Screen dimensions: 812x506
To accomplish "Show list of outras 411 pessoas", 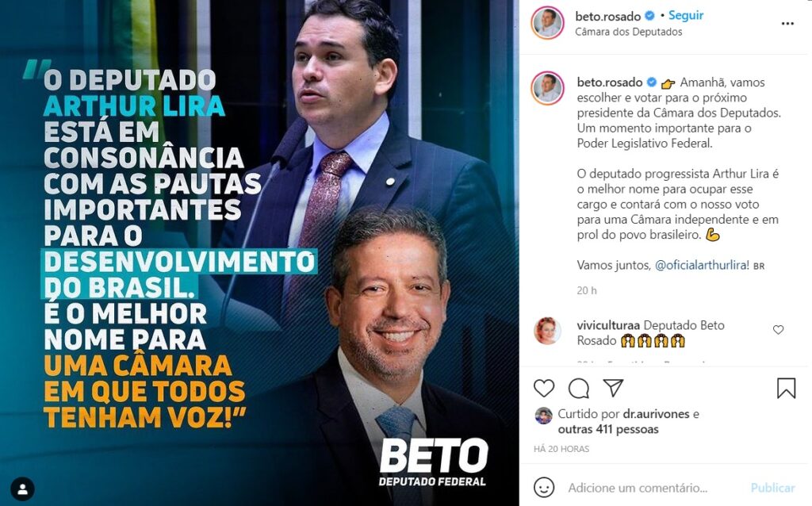I will 608,429.
